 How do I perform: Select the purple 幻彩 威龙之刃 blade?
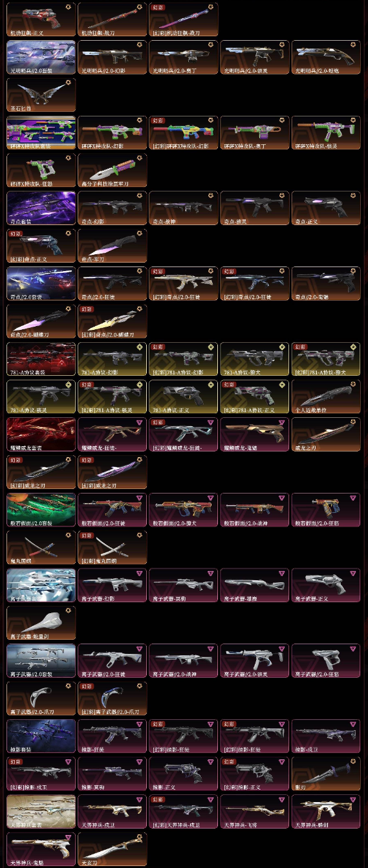(x=112, y=473)
